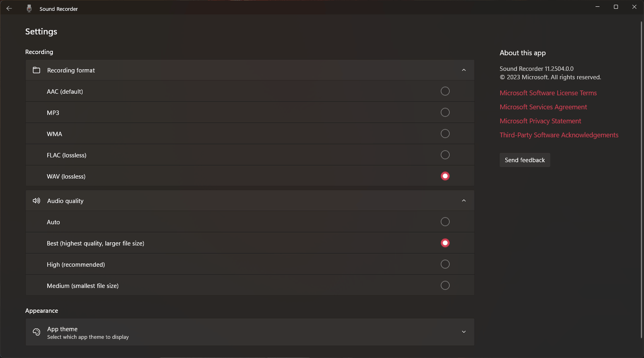Click the Audio quality speaker icon
Screen dimensions: 644x358
[x=37, y=201]
